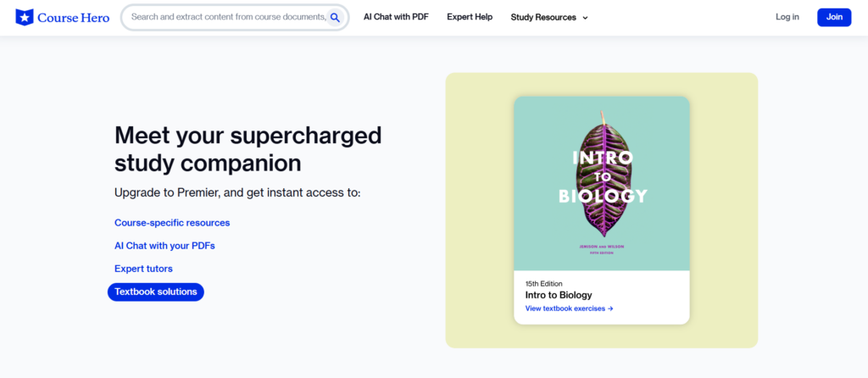Image resolution: width=868 pixels, height=378 pixels.
Task: Click the chevron next to Study Resources
Action: (585, 18)
